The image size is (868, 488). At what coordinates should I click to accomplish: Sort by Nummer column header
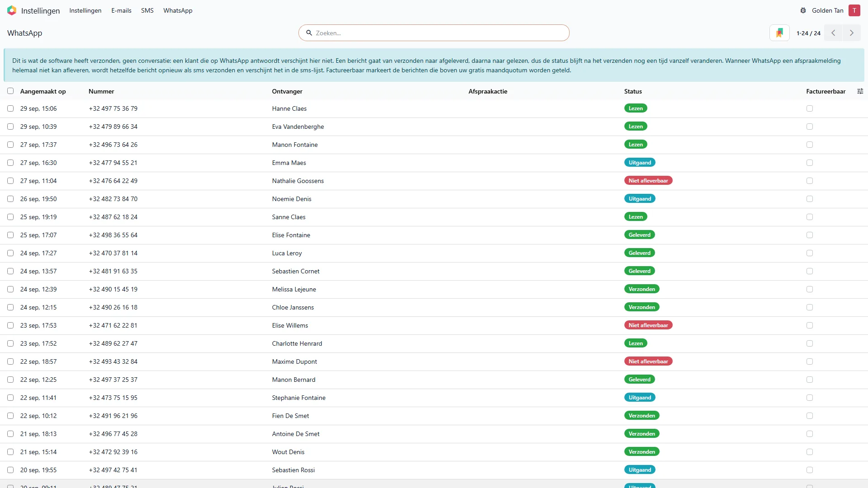101,91
